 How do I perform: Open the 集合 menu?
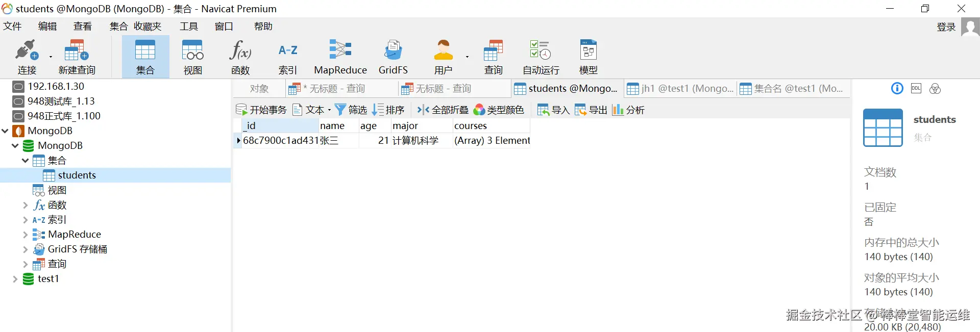pyautogui.click(x=118, y=26)
